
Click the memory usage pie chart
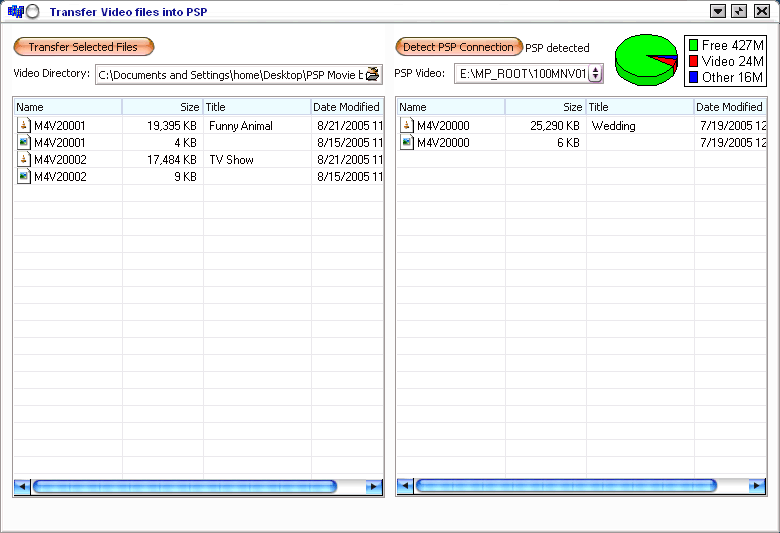[646, 60]
